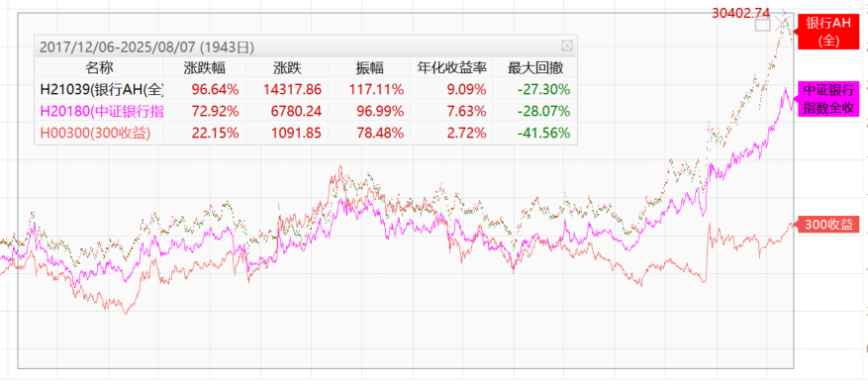Click the red 银行AH(全) series label
Viewport: 868px width, 385px height.
(827, 32)
